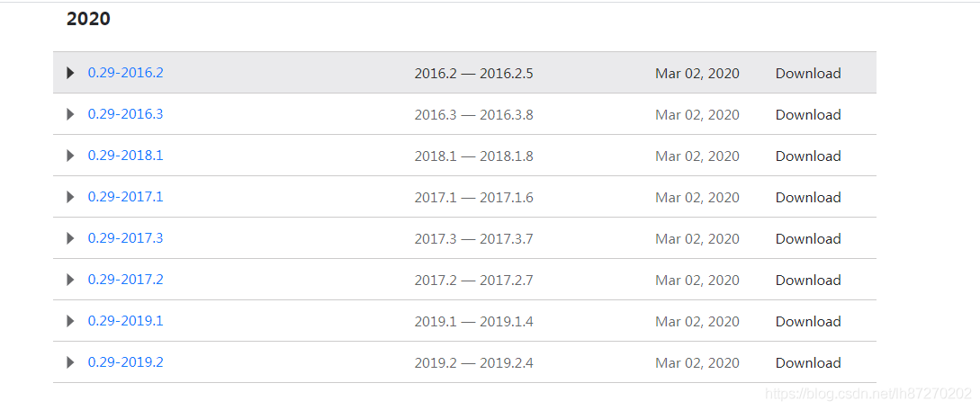Open the 0.29-2016.2 version link
The height and width of the screenshot is (410, 980).
click(x=126, y=73)
